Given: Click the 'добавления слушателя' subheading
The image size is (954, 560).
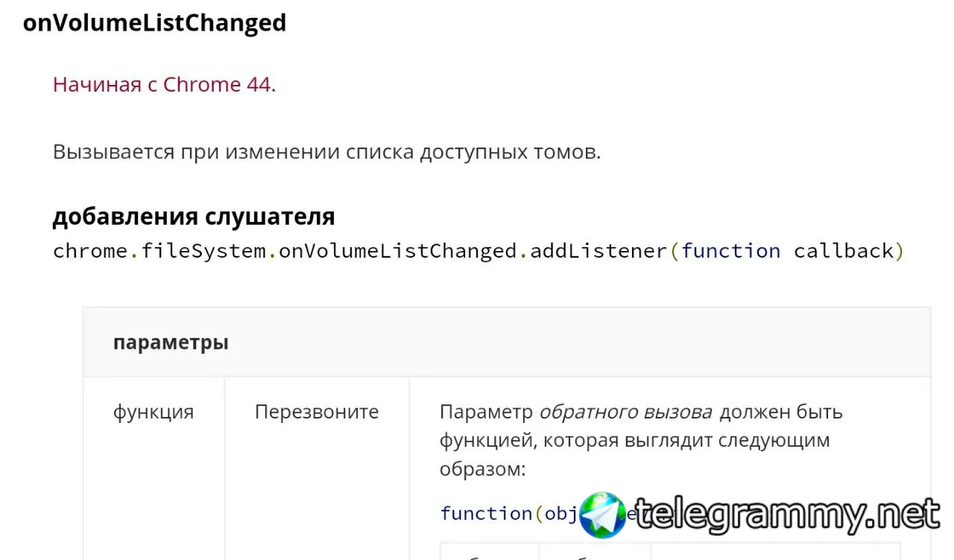Looking at the screenshot, I should coord(194,217).
